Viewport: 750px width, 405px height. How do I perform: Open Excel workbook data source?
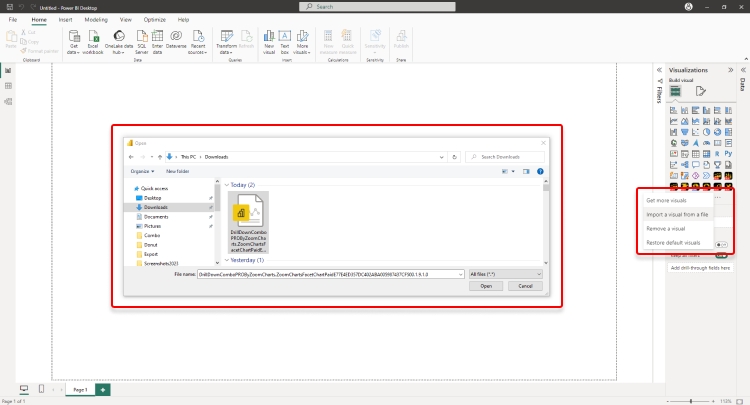click(x=93, y=42)
